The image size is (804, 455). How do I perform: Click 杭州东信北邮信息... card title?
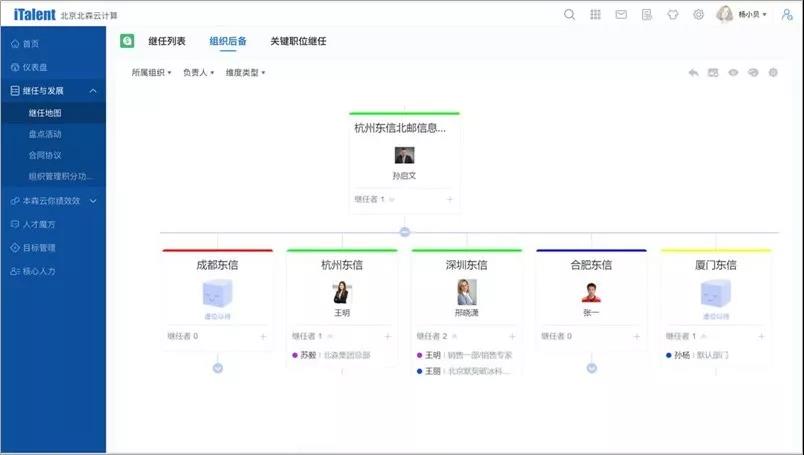[x=400, y=128]
